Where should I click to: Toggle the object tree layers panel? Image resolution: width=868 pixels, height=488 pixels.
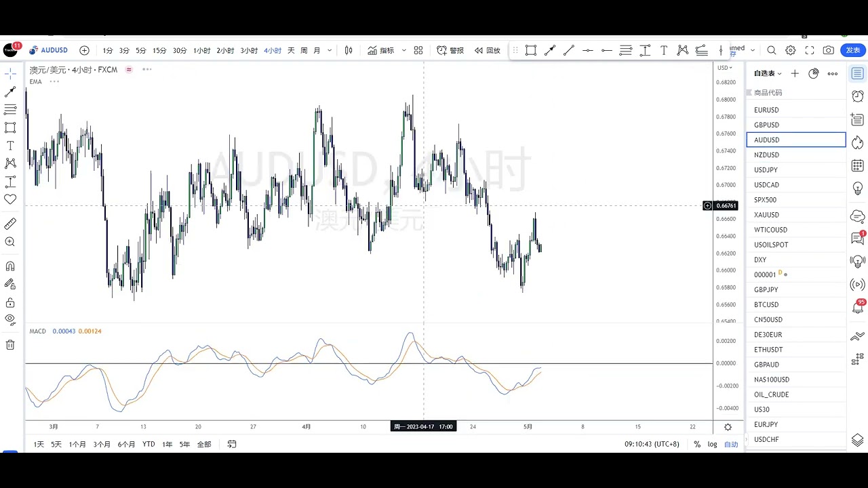pos(858,440)
